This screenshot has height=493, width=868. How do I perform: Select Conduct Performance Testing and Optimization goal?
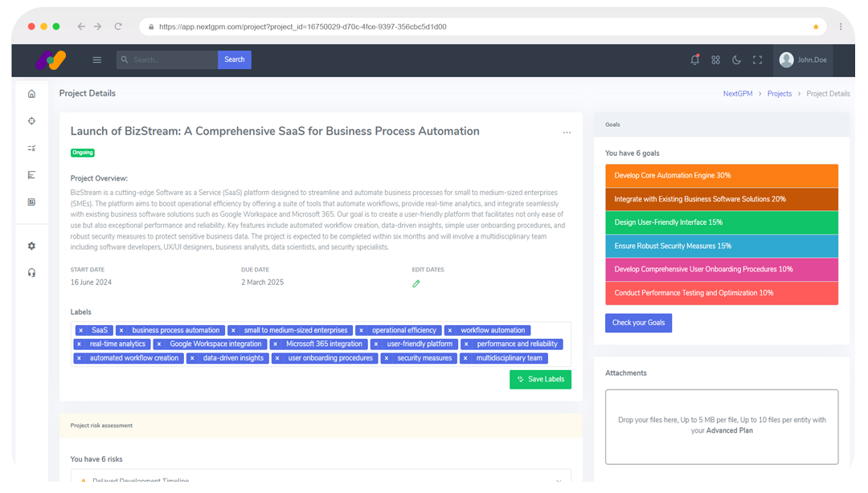(x=721, y=293)
